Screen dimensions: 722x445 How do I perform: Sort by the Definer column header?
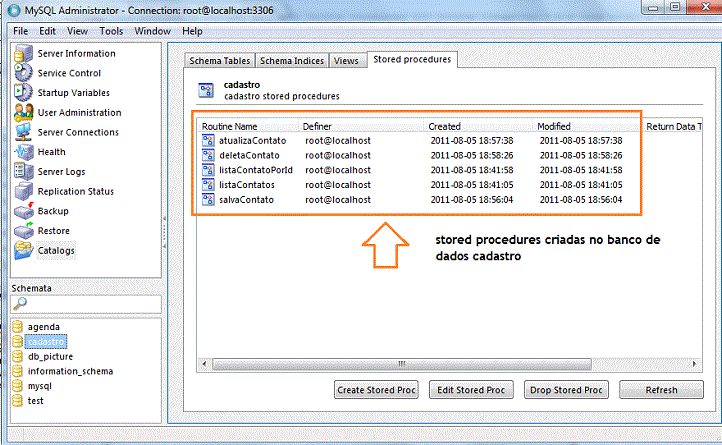[x=361, y=126]
